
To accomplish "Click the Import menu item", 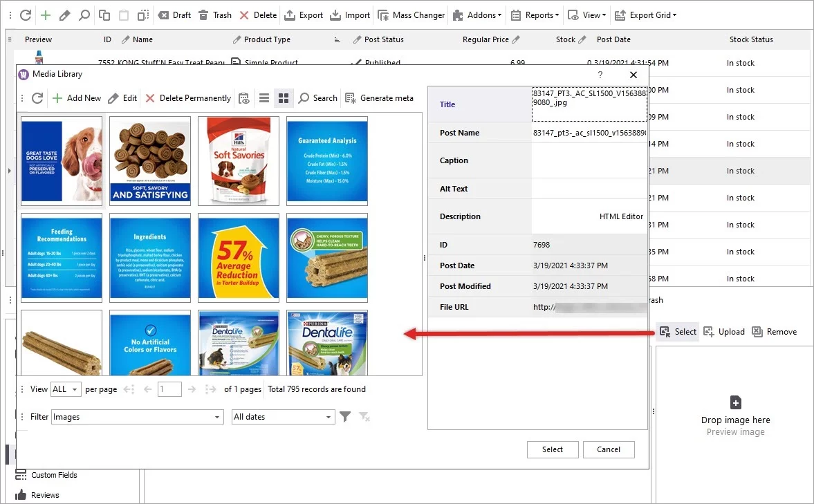I will [x=350, y=15].
